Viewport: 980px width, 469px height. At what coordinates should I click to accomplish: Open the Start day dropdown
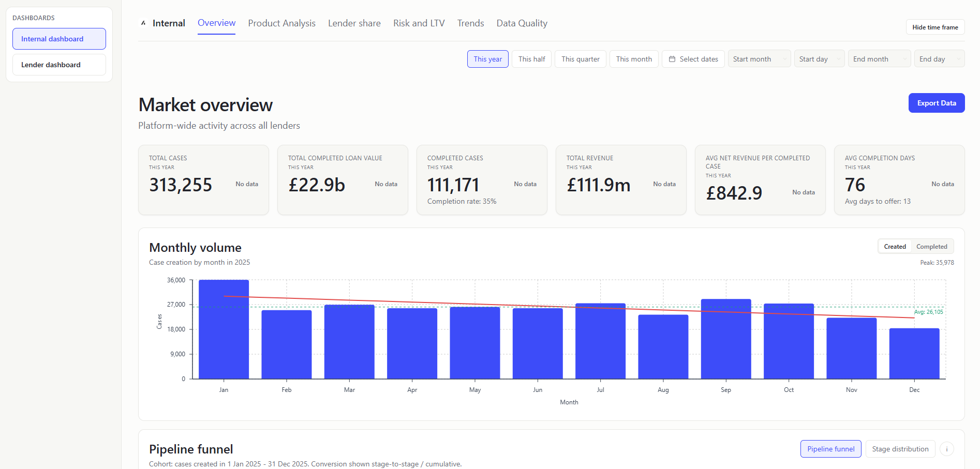click(819, 58)
